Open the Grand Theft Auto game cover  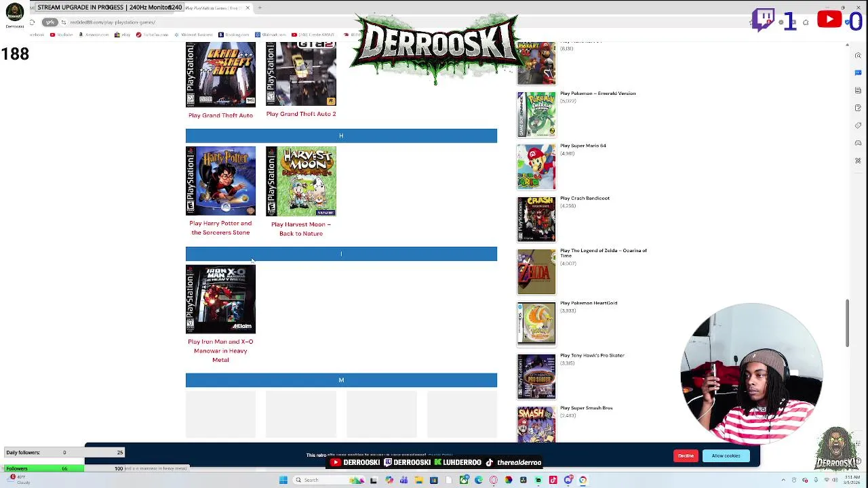coord(220,75)
